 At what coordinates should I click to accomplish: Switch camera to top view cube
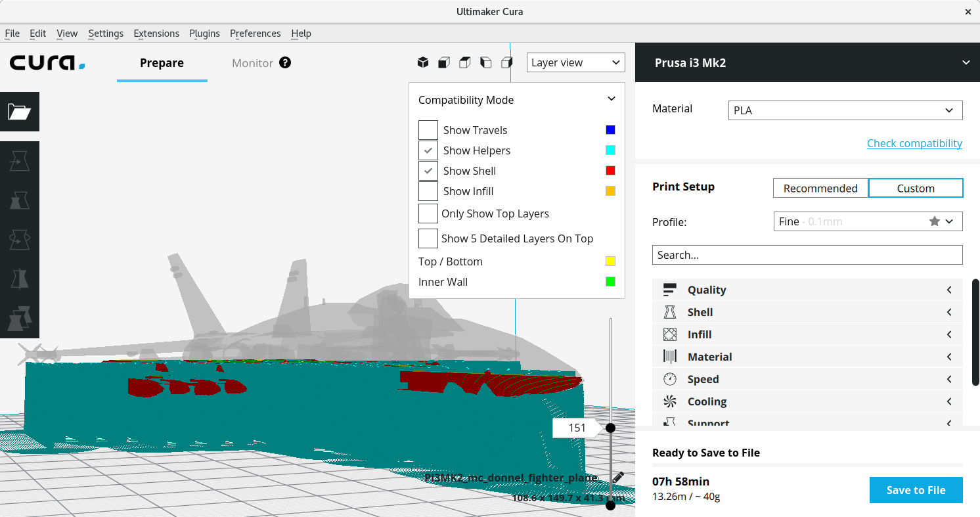click(x=465, y=62)
